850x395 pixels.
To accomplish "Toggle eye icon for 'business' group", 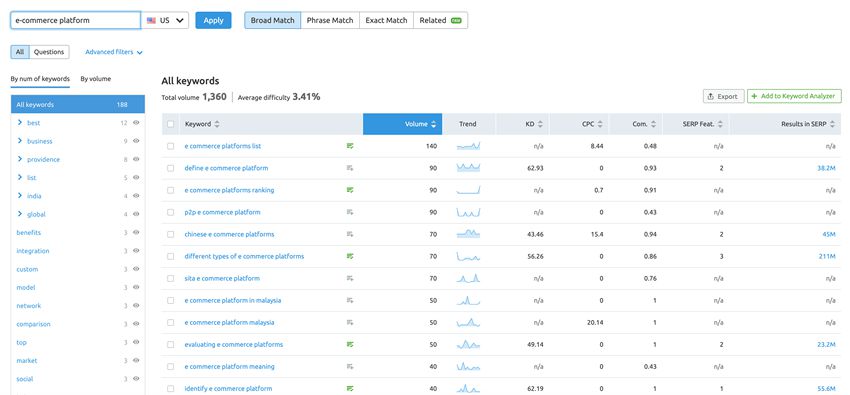I will (136, 141).
